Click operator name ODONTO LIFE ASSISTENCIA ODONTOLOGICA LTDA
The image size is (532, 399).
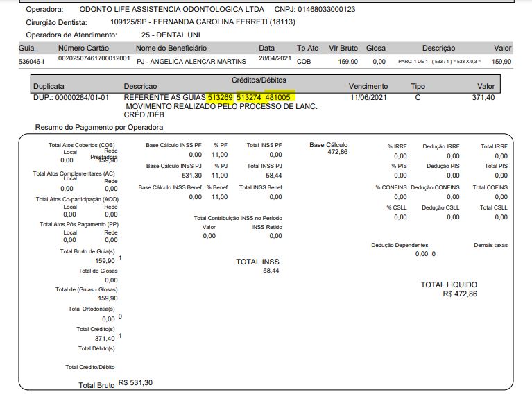[172, 9]
